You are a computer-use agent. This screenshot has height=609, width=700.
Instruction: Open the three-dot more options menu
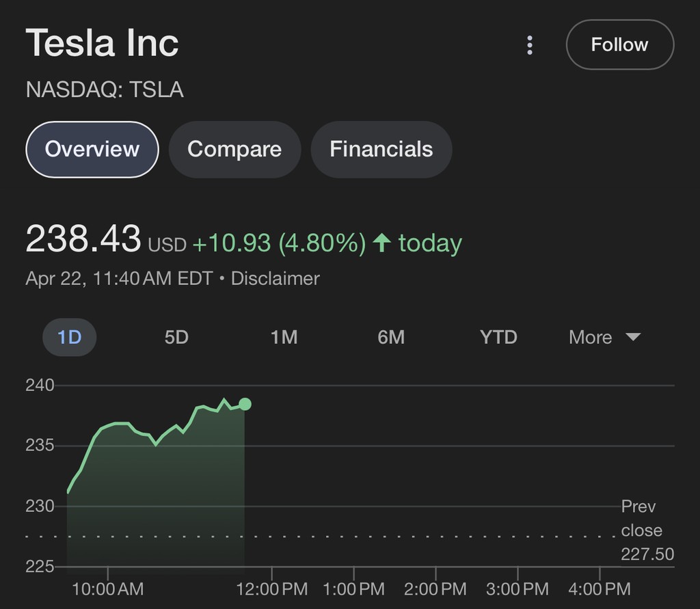point(529,45)
